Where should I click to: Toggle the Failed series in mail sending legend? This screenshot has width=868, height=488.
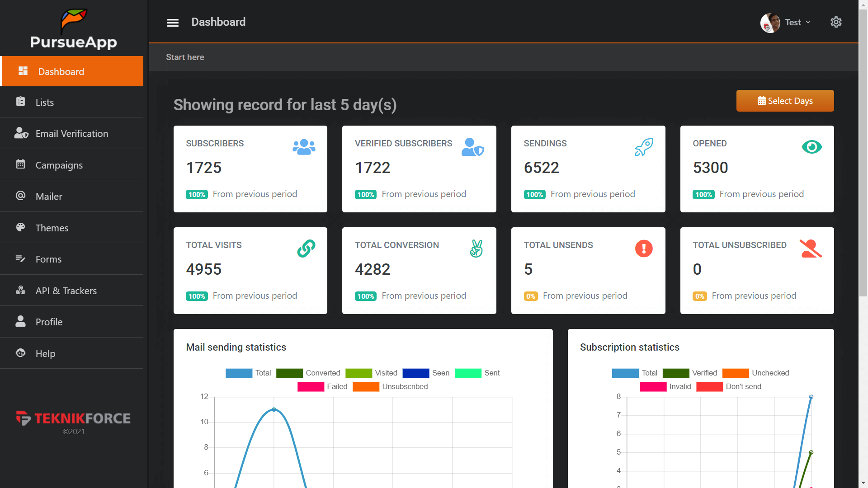tap(311, 387)
